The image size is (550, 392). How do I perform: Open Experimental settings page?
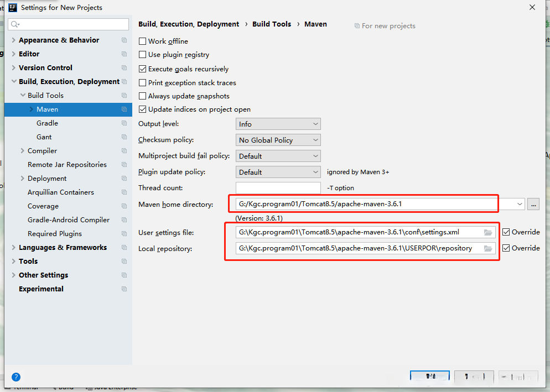point(41,289)
